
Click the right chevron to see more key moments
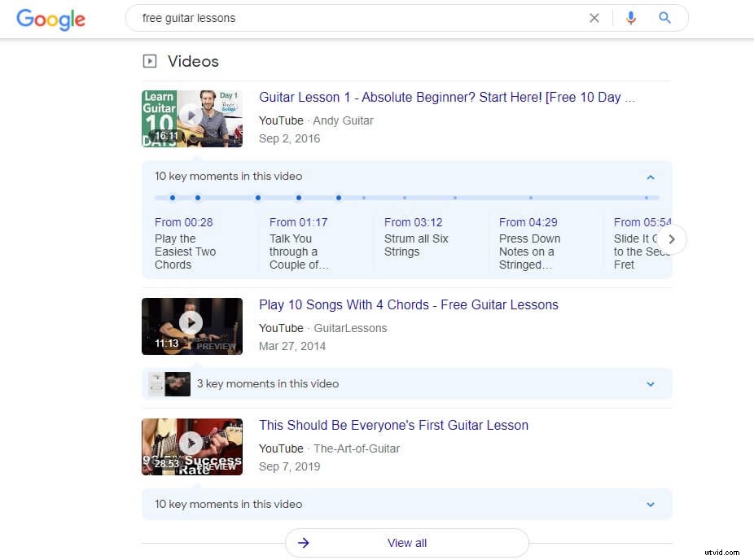(671, 239)
